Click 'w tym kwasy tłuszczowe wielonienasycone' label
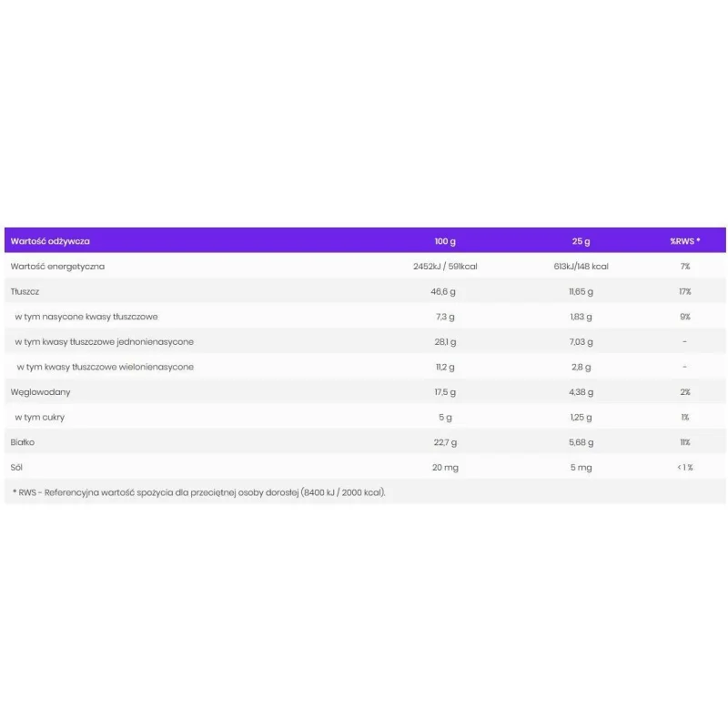 point(106,367)
